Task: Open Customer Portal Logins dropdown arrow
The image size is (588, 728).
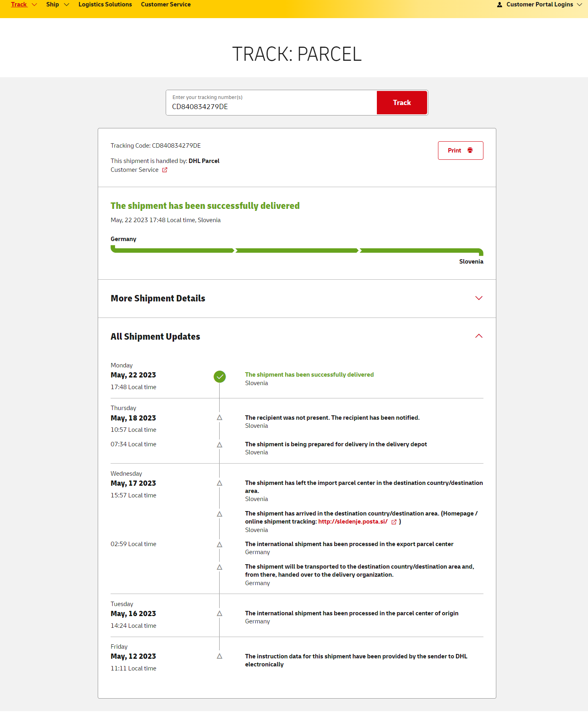Action: (x=580, y=5)
